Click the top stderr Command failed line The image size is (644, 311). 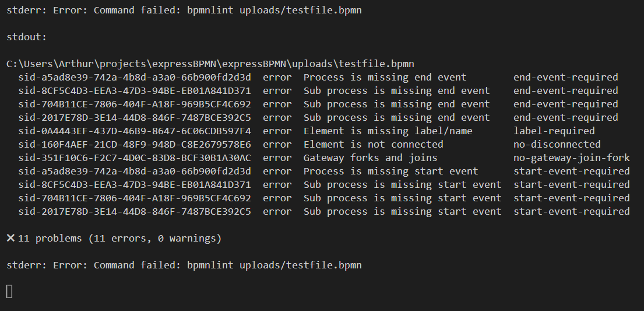[184, 10]
